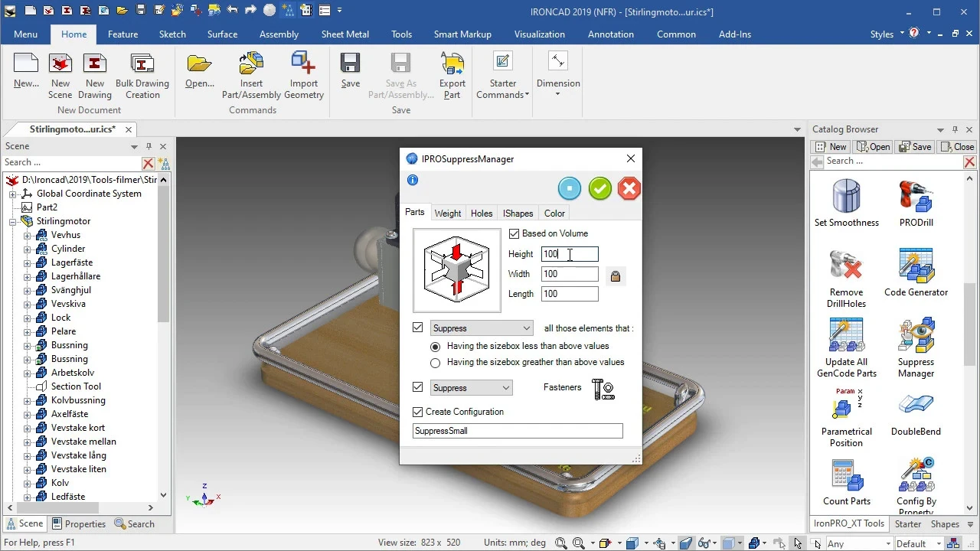The height and width of the screenshot is (551, 980).
Task: Toggle the Create Configuration checkbox
Action: pyautogui.click(x=417, y=412)
